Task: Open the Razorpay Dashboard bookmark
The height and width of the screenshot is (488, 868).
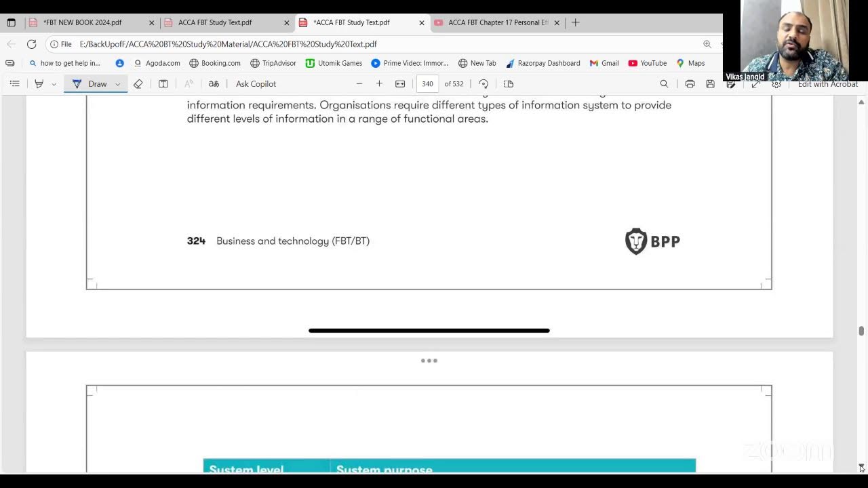Action: [542, 63]
